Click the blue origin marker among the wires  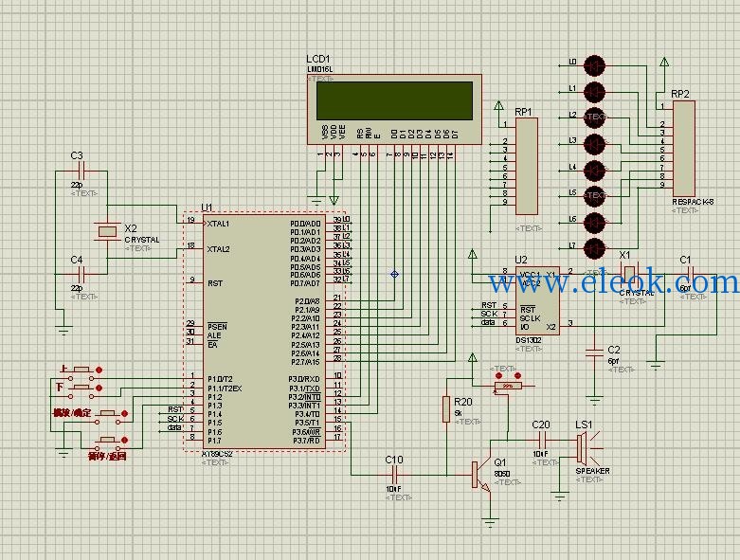coord(394,274)
